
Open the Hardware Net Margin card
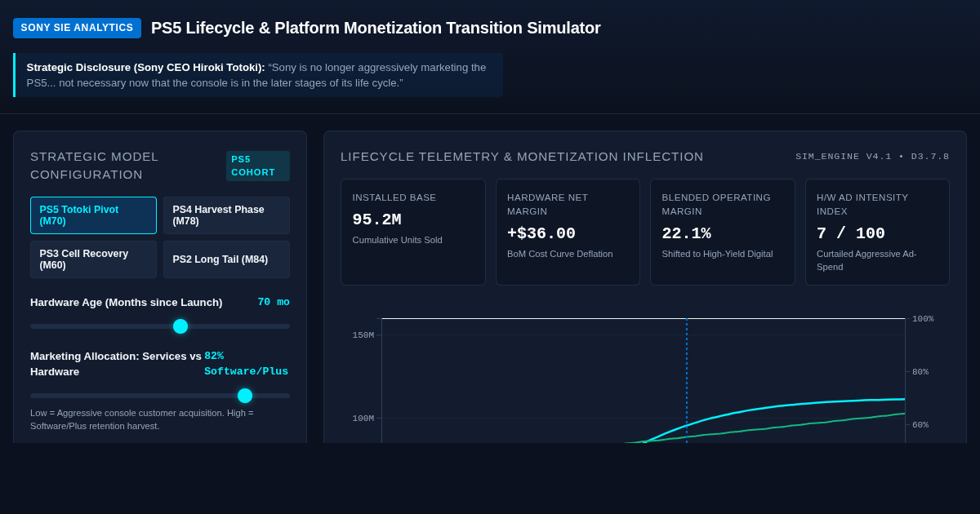pos(568,233)
